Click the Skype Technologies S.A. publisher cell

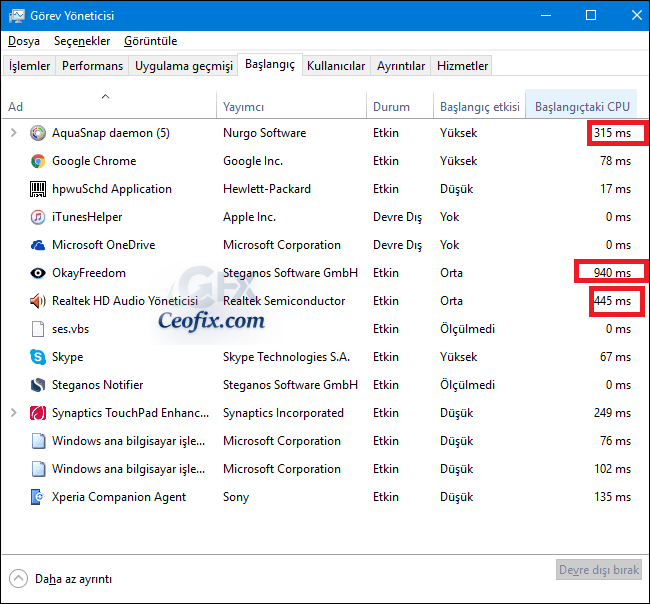point(286,357)
